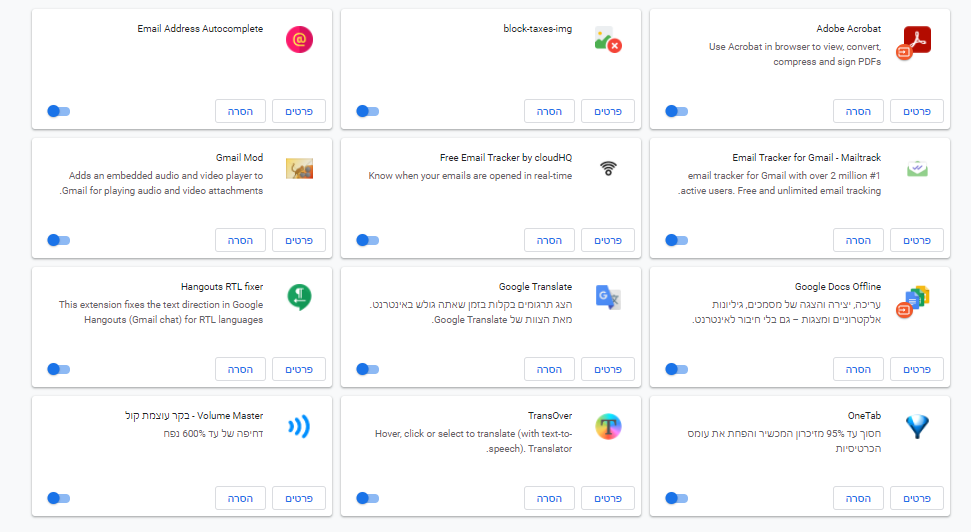Open details (פרטים) for Adobe Acrobat
Viewport: 971px width, 532px height.
tap(917, 111)
